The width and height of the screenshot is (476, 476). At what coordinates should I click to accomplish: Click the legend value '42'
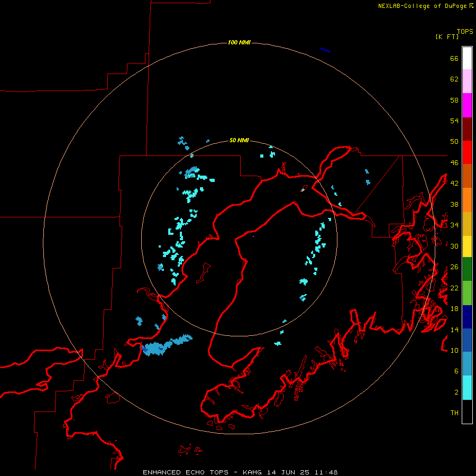[454, 184]
